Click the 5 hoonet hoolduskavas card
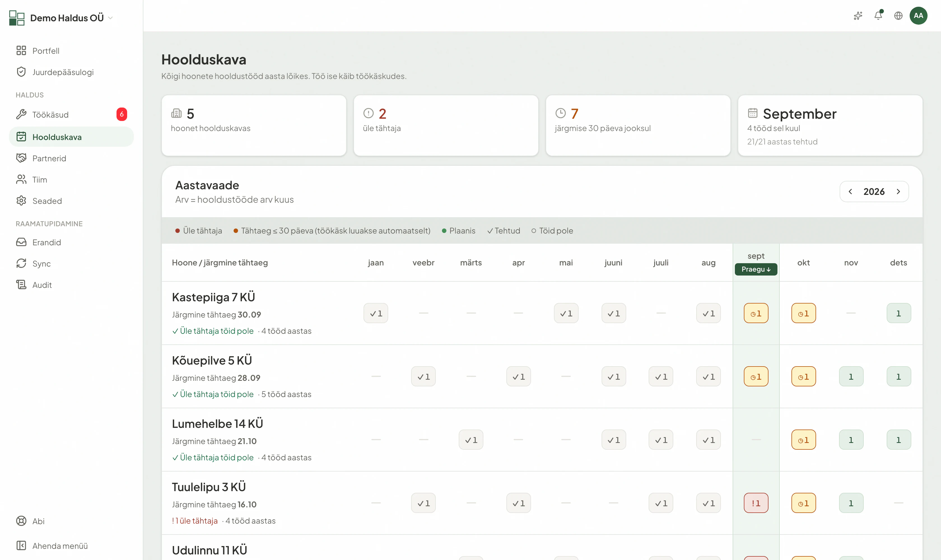The image size is (941, 560). (254, 125)
